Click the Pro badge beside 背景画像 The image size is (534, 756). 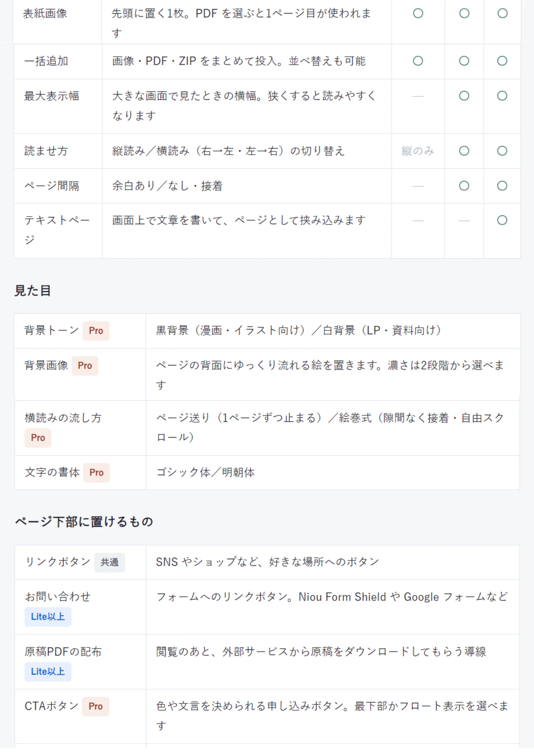(85, 366)
